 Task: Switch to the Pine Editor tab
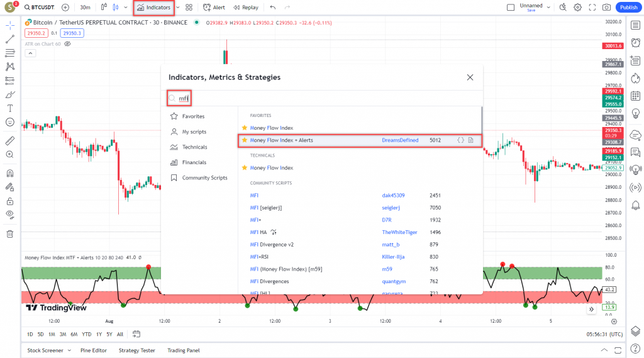click(94, 350)
